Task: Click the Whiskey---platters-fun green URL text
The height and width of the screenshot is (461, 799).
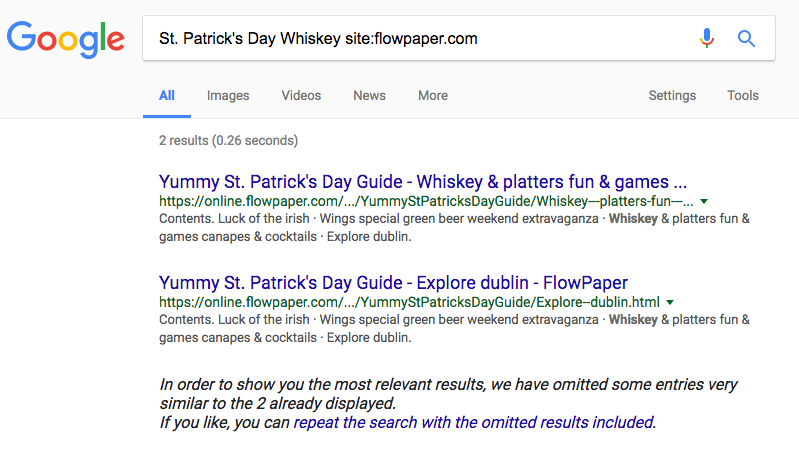Action: (426, 201)
